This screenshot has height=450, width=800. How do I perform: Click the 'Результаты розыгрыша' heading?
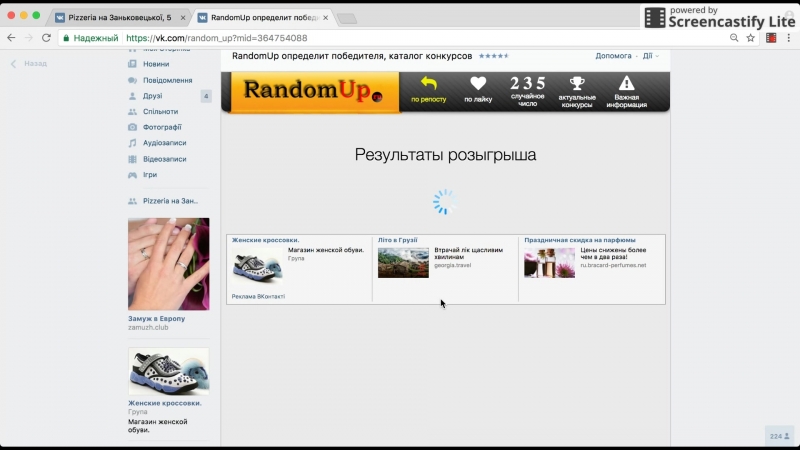coord(445,155)
